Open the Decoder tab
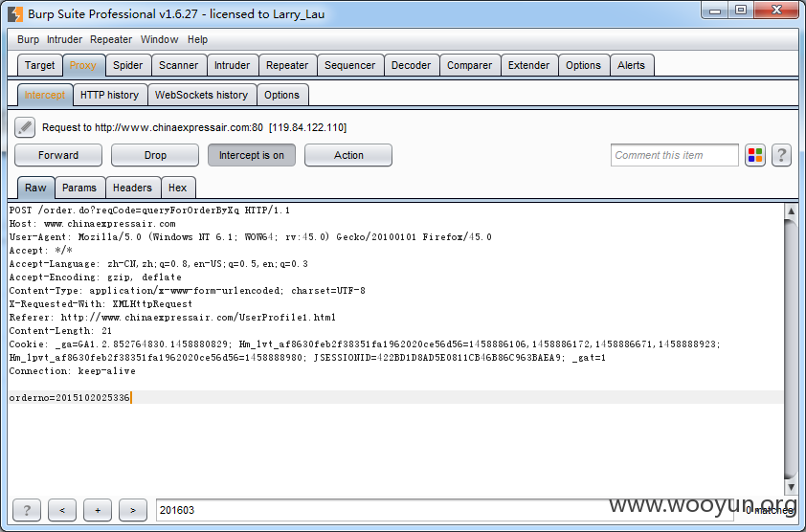Viewport: 806px width, 532px height. click(x=412, y=65)
